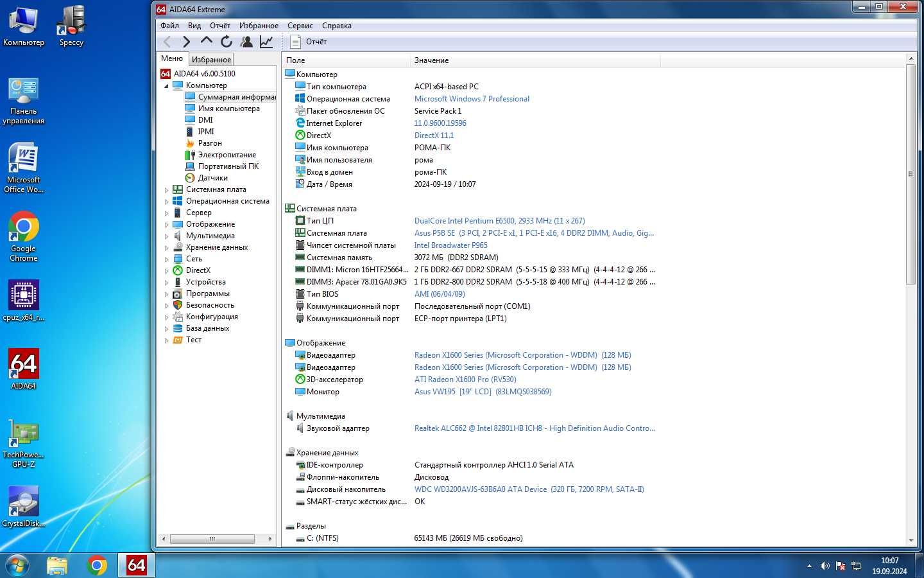Refresh the current AIDA64 page
This screenshot has width=924, height=578.
(x=227, y=42)
